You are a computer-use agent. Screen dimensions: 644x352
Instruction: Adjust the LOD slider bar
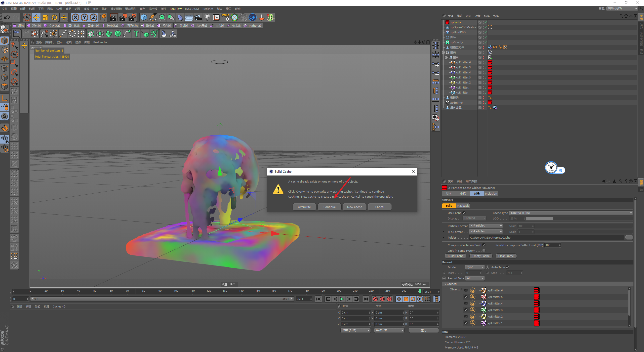[579, 218]
